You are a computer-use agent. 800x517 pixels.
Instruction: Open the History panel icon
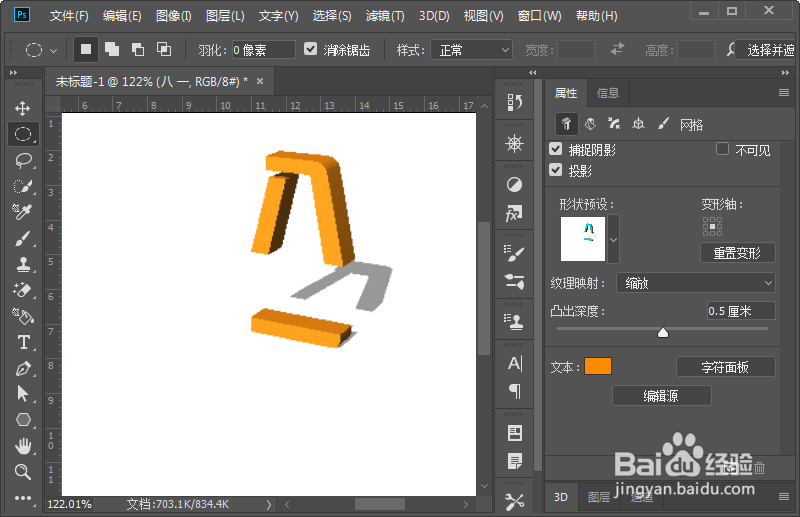514,103
